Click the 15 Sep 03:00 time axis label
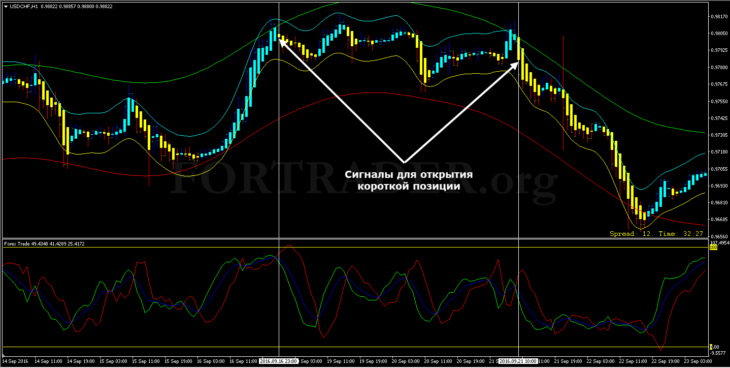Image resolution: width=730 pixels, height=368 pixels. (x=113, y=361)
